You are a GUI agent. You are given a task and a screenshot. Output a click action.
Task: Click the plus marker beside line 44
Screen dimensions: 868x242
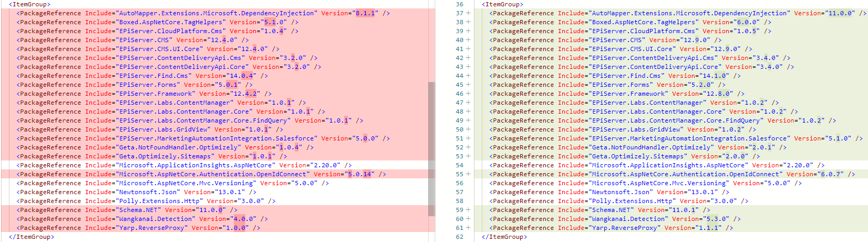(x=468, y=76)
